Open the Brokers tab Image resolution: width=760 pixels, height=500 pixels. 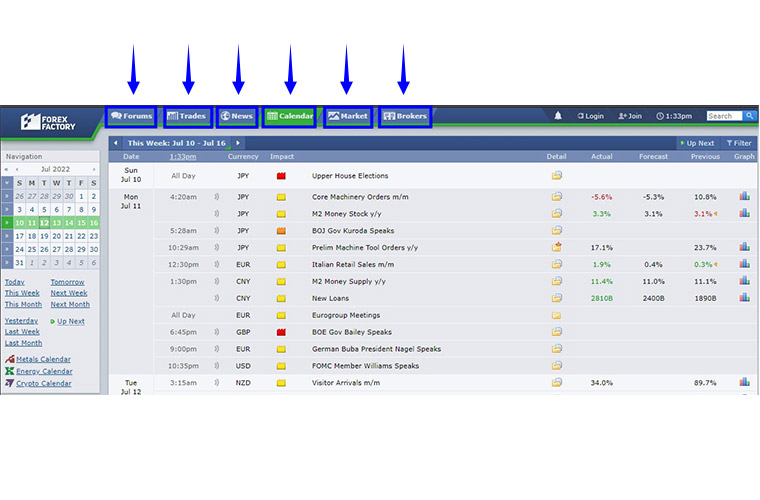(x=405, y=116)
